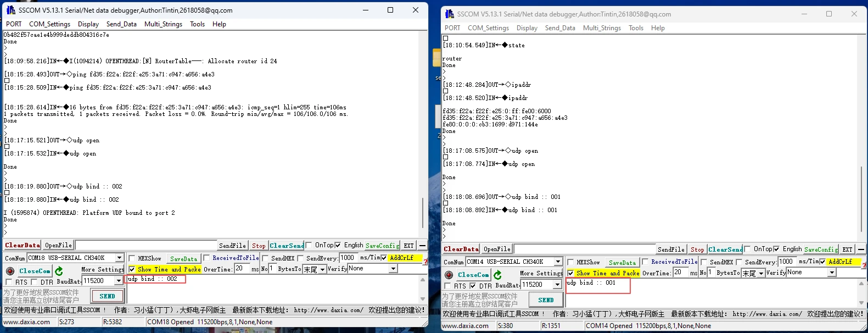Open Multi_Strings menu in the left window
The height and width of the screenshot is (333, 868).
(x=163, y=24)
